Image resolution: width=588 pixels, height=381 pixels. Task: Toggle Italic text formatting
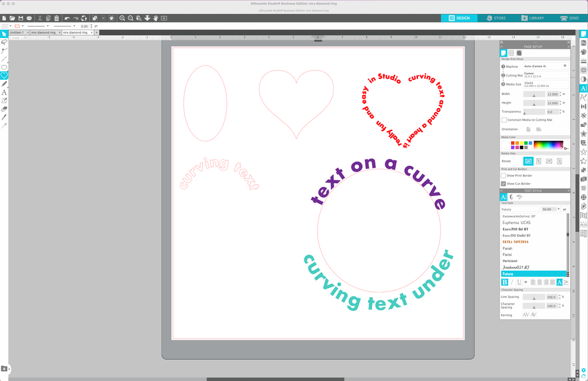pos(512,282)
